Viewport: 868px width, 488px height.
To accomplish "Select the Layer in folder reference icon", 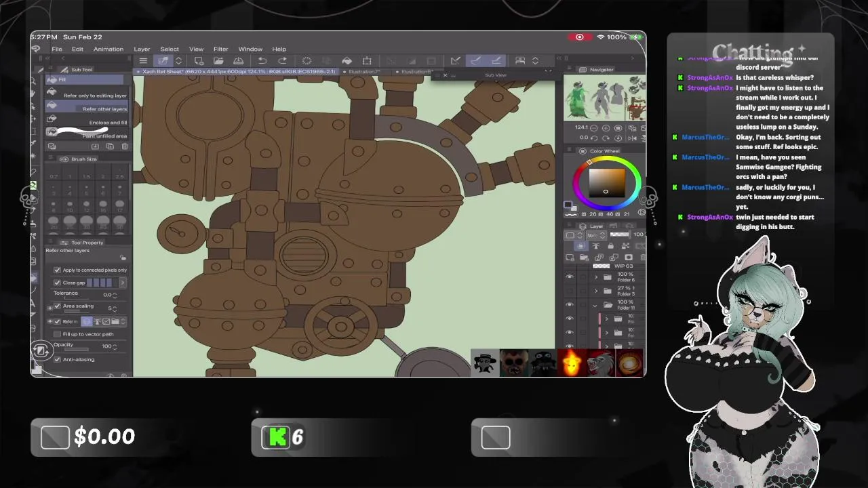I will 115,321.
